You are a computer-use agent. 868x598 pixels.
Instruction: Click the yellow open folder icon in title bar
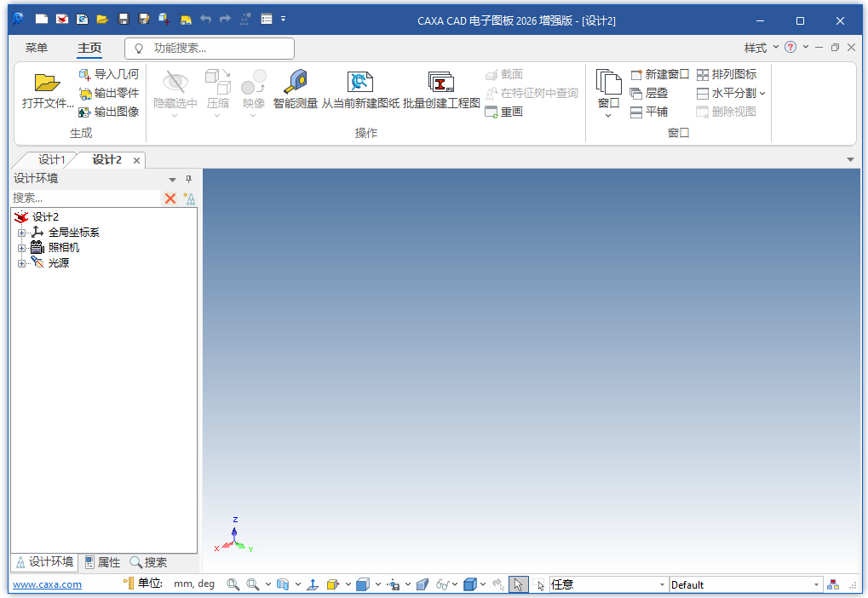pyautogui.click(x=102, y=20)
